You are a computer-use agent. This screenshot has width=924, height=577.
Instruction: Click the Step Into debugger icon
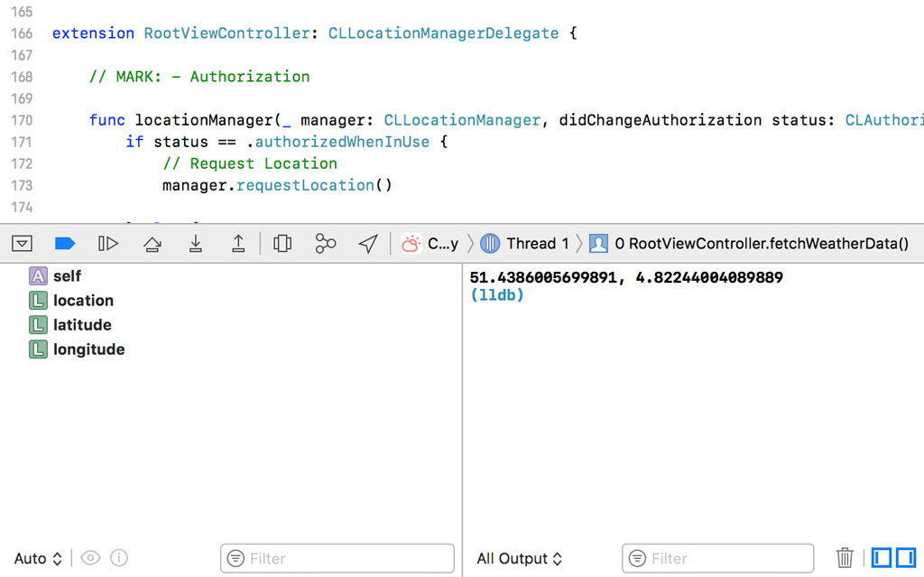coord(195,243)
